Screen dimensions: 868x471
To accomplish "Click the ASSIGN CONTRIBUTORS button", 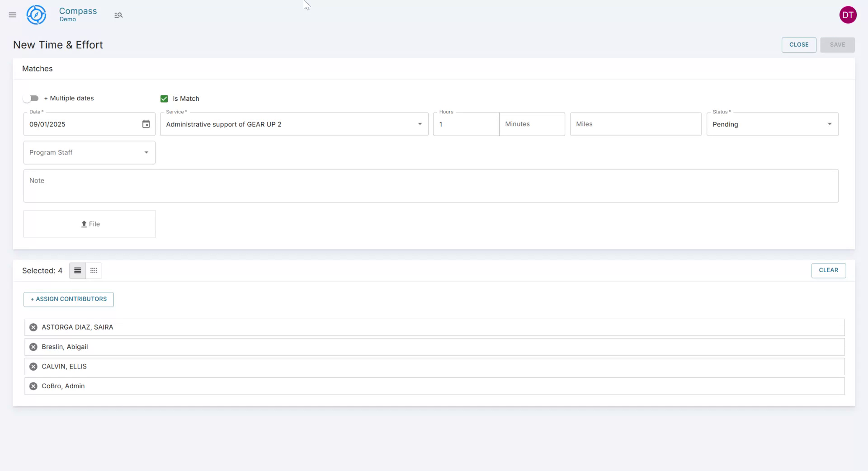I will coord(68,299).
